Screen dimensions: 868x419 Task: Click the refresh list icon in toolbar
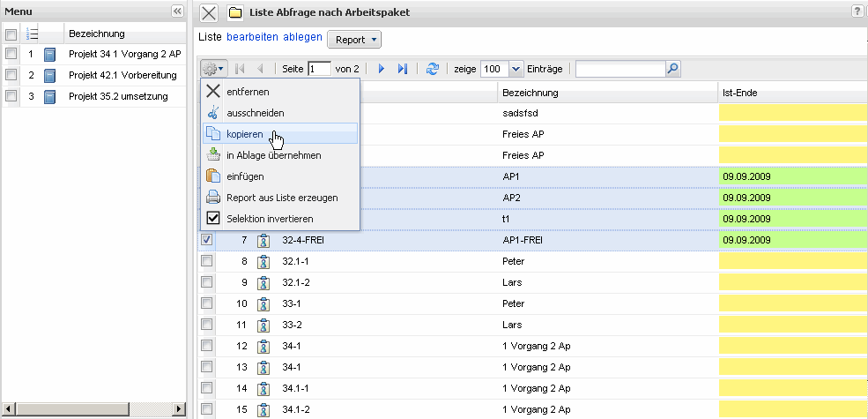(432, 69)
